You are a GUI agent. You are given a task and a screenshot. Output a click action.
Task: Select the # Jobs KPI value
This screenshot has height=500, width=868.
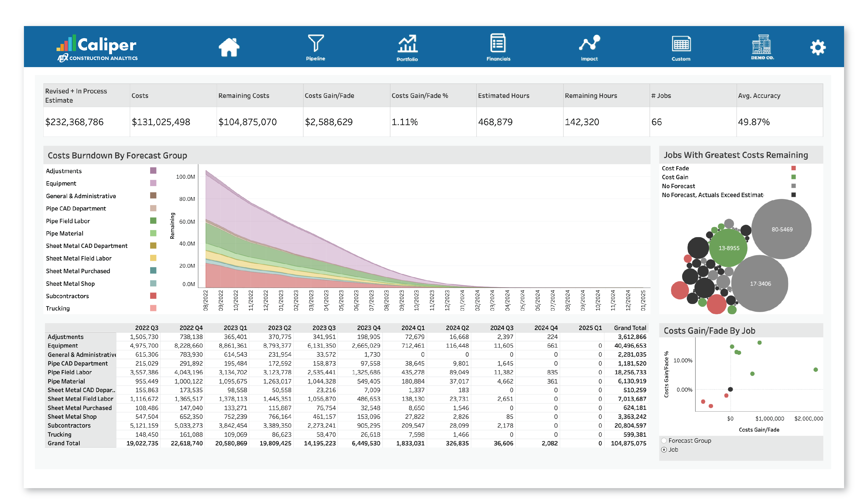[x=656, y=122]
